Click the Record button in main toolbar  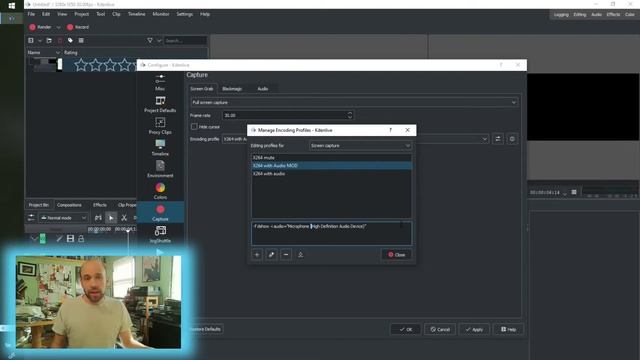(78, 27)
